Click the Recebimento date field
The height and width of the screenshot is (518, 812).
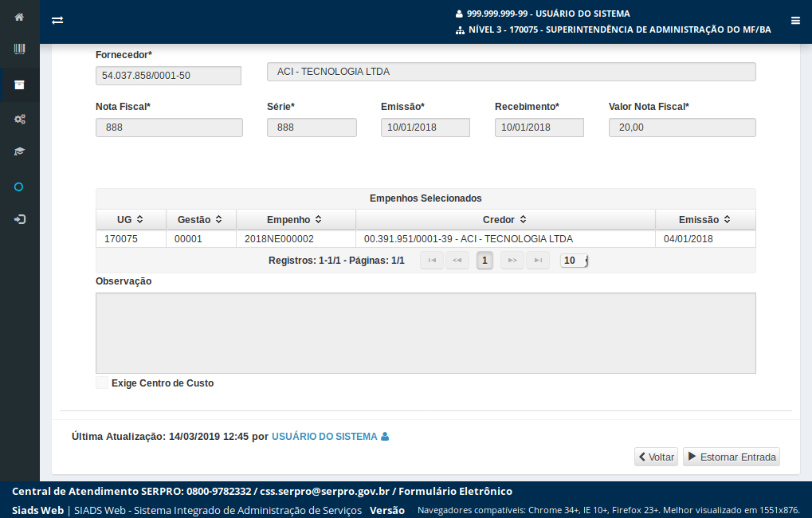click(x=539, y=128)
